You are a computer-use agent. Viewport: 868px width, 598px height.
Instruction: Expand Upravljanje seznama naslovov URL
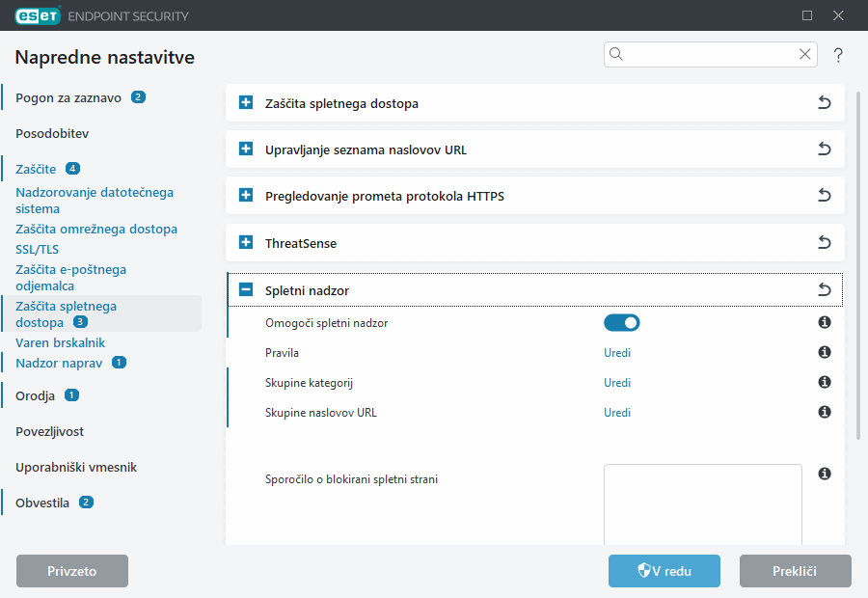tap(246, 149)
